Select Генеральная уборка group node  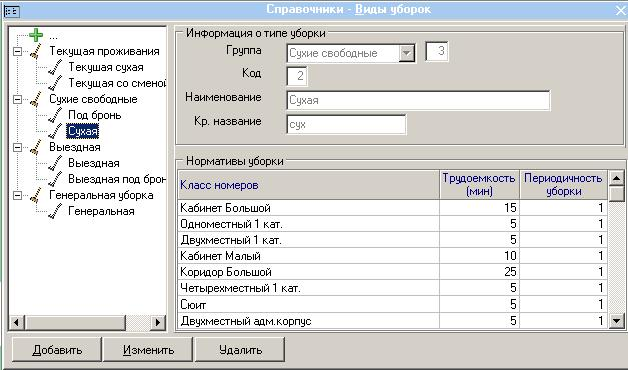click(x=101, y=195)
